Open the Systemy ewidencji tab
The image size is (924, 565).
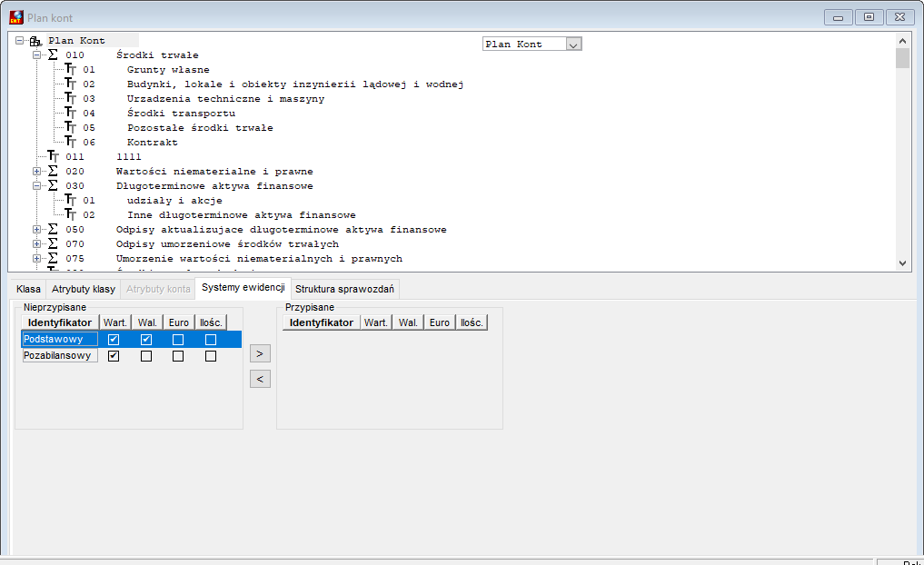(243, 288)
